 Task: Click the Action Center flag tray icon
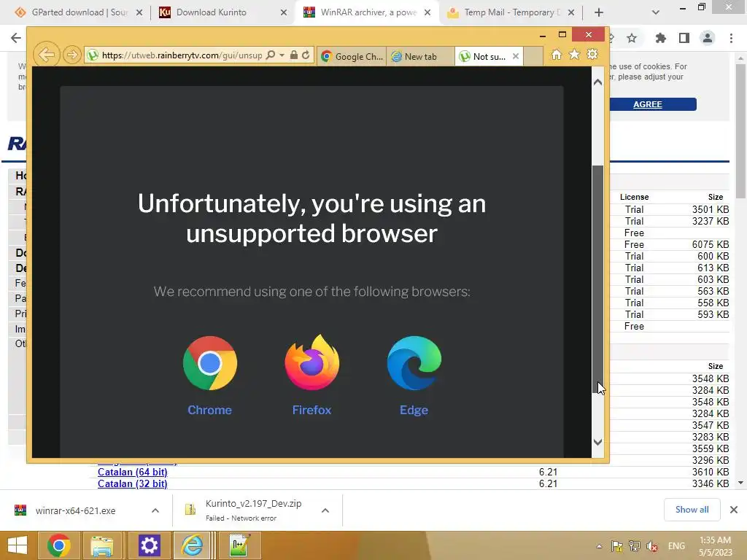(617, 546)
